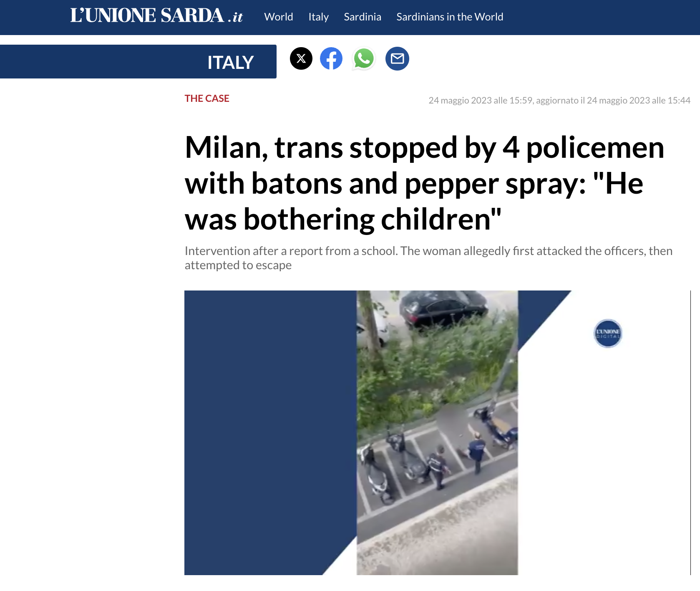
Task: Open the Sardinia section
Action: [x=363, y=17]
